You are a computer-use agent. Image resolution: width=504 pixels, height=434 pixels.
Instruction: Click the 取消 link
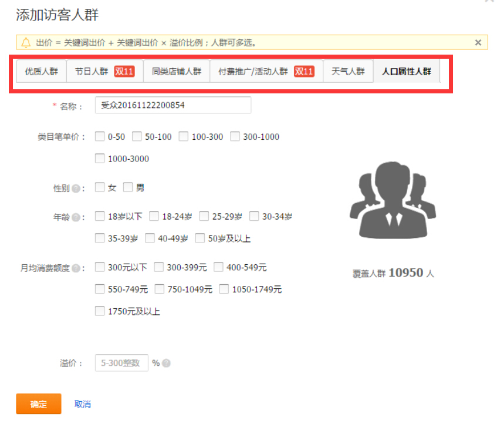[83, 404]
